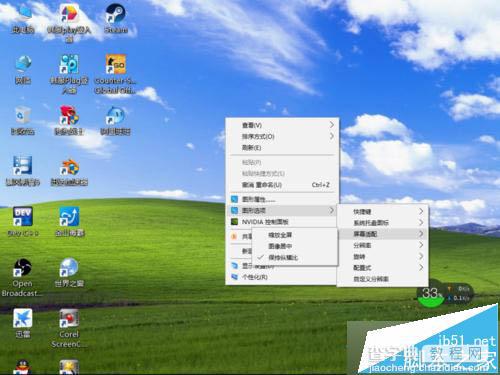Open the Steam desktop shortcut
The height and width of the screenshot is (375, 500).
click(116, 19)
